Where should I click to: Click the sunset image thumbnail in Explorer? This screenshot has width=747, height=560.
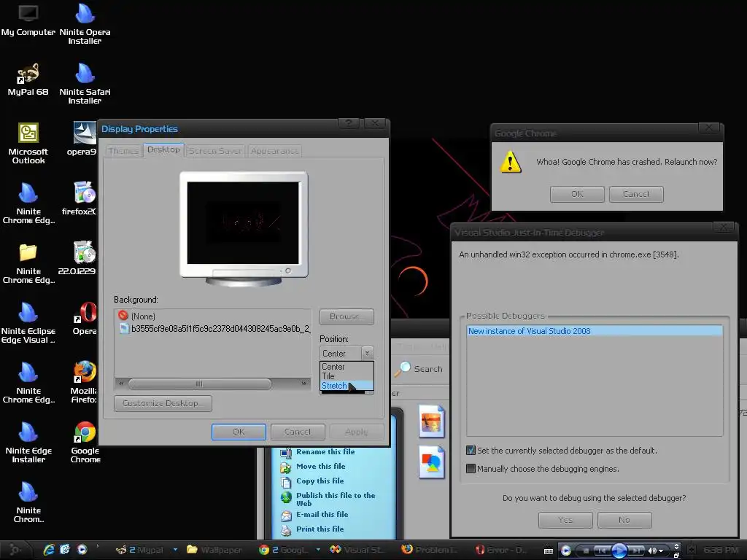tap(432, 422)
